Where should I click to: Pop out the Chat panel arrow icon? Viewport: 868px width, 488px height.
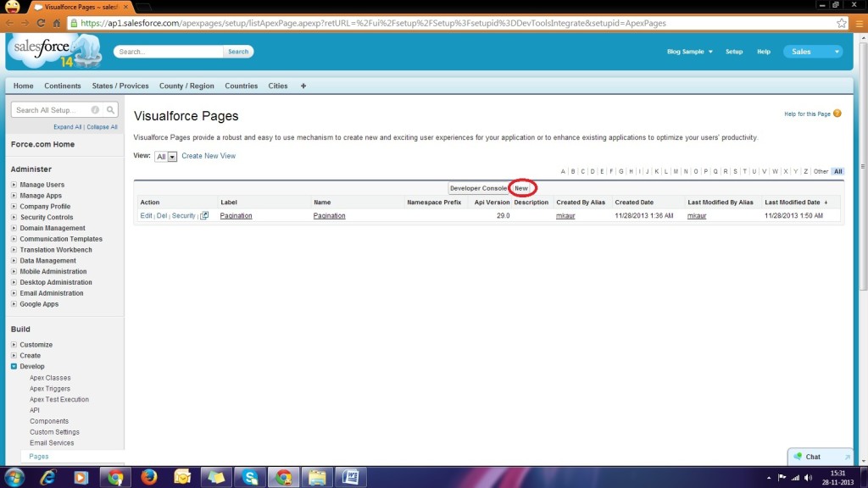[x=847, y=457]
